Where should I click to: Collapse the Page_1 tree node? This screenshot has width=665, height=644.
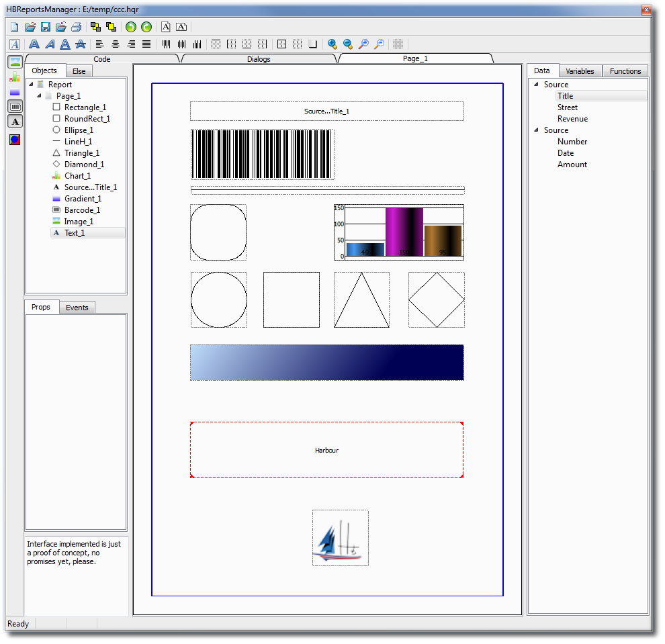(x=39, y=96)
